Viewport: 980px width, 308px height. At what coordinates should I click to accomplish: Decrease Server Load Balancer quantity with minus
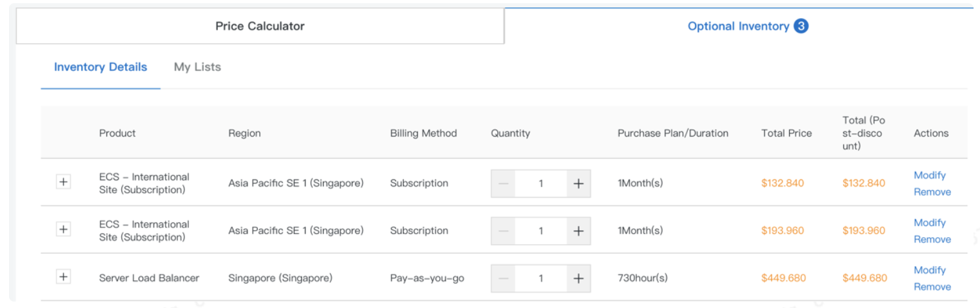pos(504,278)
